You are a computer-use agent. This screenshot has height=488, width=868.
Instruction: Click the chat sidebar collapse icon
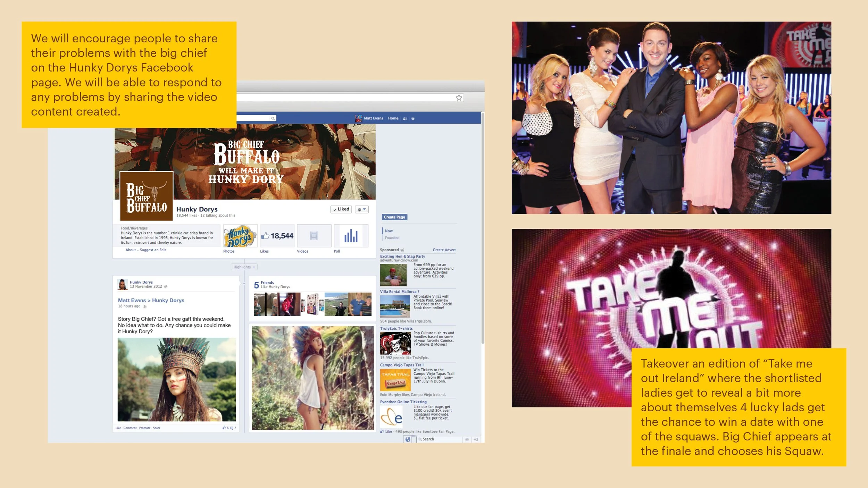476,439
